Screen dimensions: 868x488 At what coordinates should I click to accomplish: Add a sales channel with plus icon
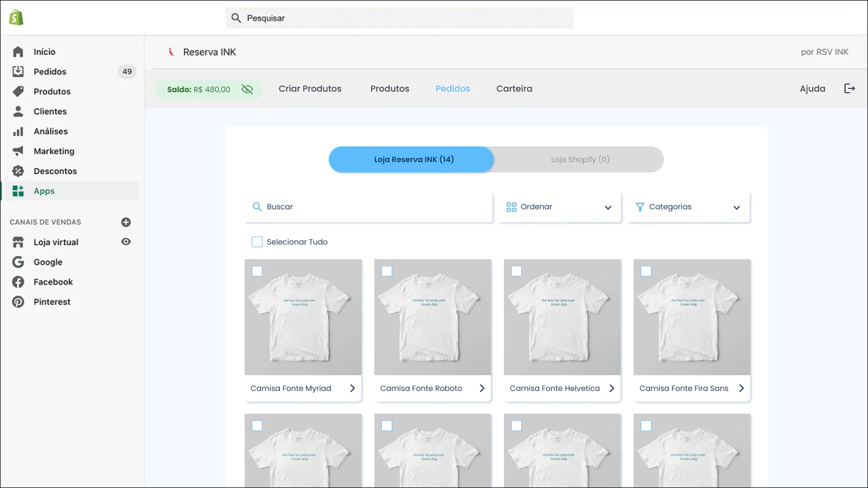pos(126,222)
